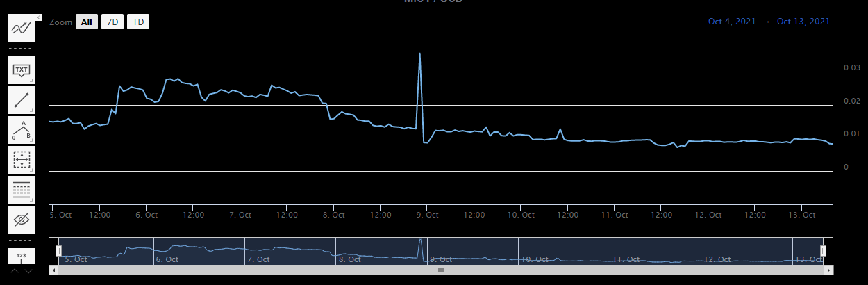Set zoom to All

86,22
